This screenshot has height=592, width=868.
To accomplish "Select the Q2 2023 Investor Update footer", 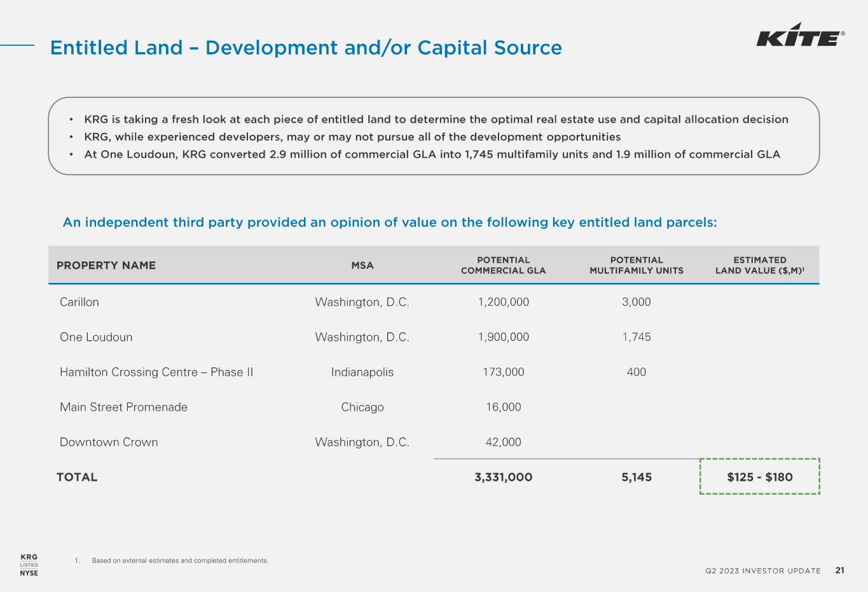I will pos(762,571).
